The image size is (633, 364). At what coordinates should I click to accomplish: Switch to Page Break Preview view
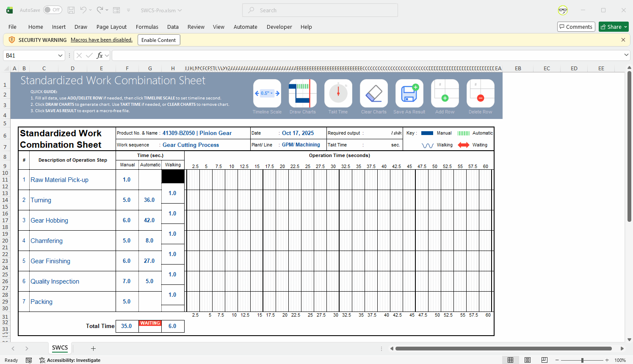click(545, 360)
